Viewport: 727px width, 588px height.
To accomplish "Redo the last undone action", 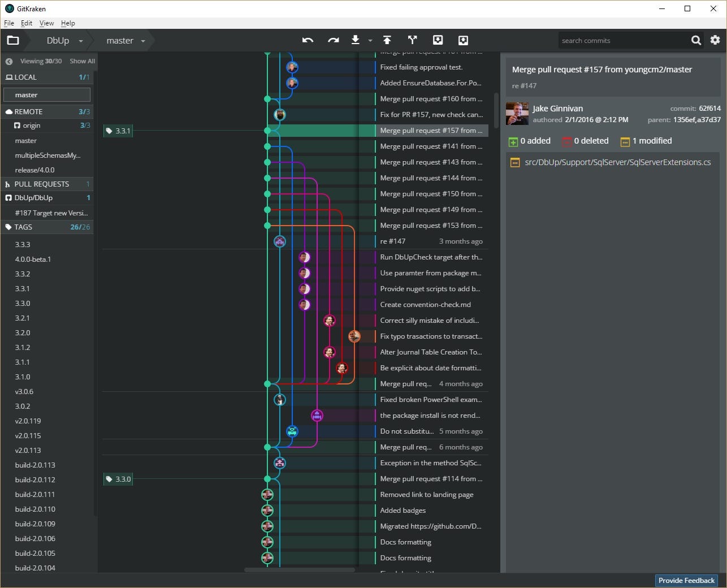I will click(333, 40).
